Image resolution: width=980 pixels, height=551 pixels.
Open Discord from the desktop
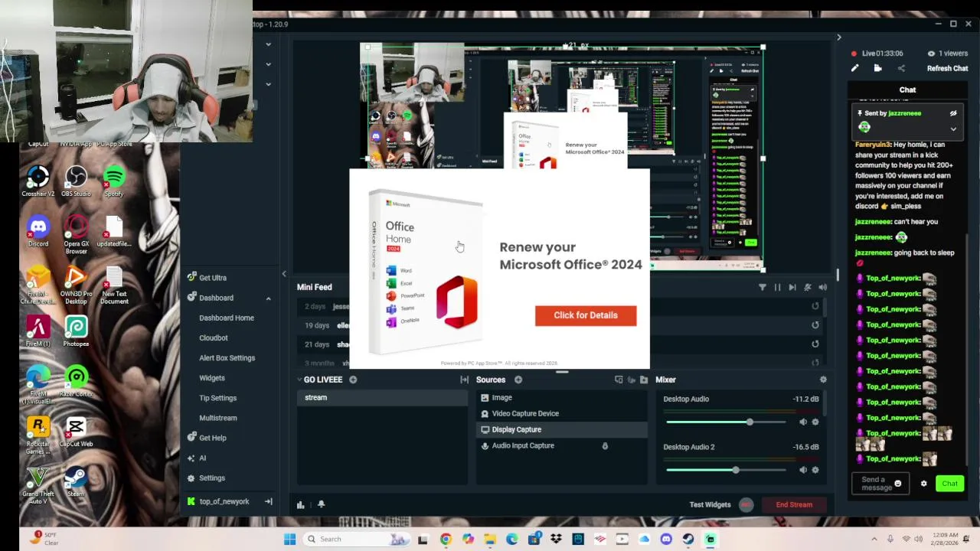click(x=38, y=232)
